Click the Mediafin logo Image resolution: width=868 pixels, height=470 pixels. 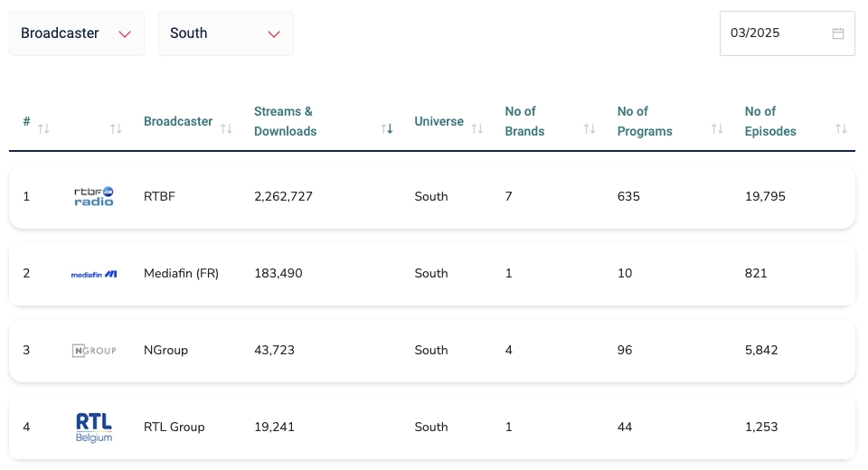94,274
